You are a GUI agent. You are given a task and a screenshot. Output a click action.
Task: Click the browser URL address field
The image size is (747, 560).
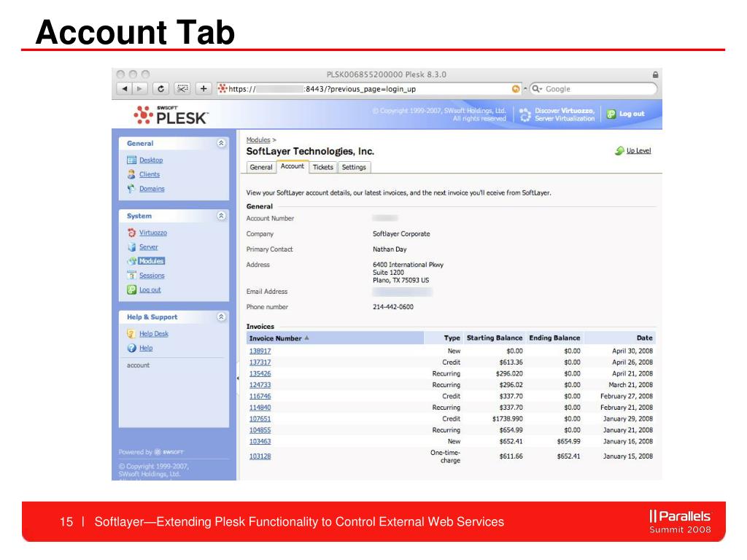tap(369, 88)
